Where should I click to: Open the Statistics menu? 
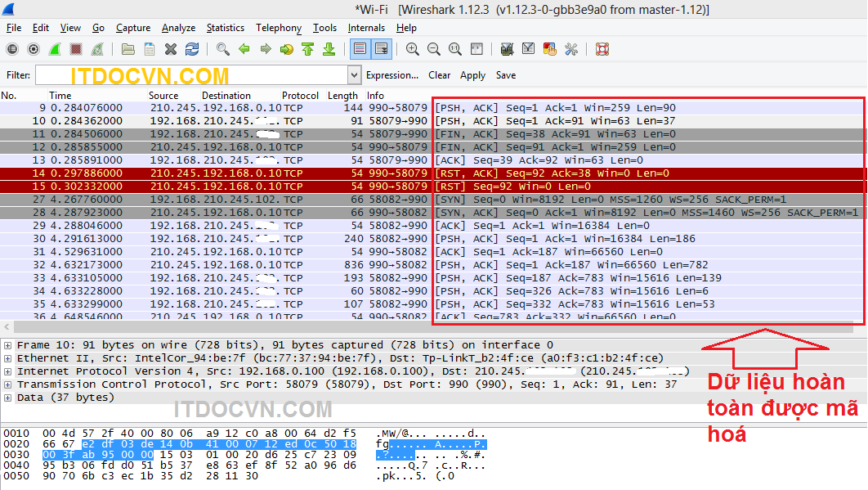pos(225,28)
